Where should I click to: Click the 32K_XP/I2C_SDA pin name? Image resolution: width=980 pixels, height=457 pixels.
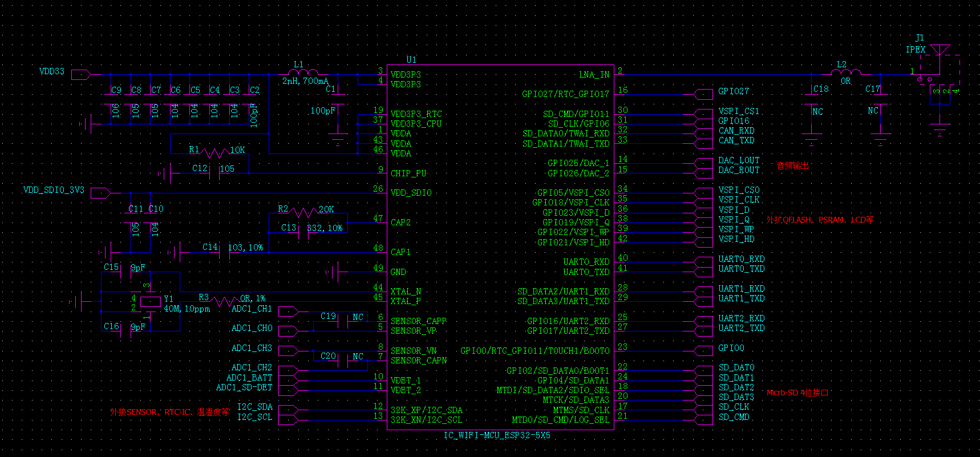tap(427, 410)
